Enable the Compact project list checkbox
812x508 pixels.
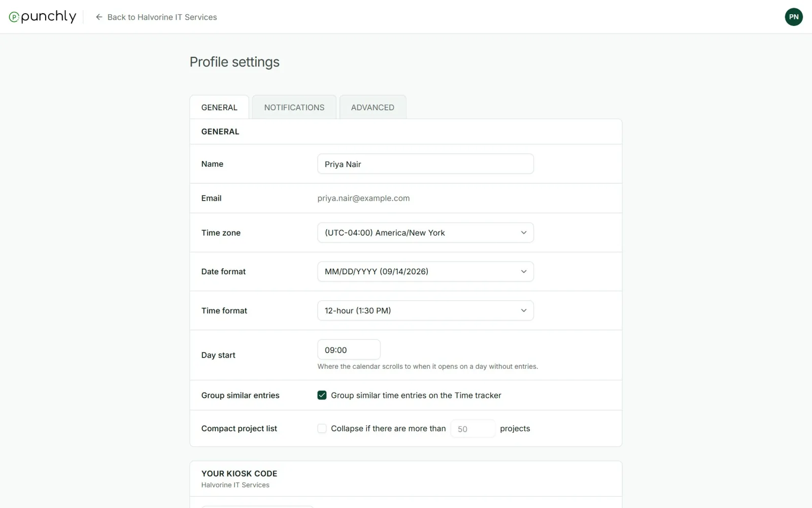tap(322, 428)
